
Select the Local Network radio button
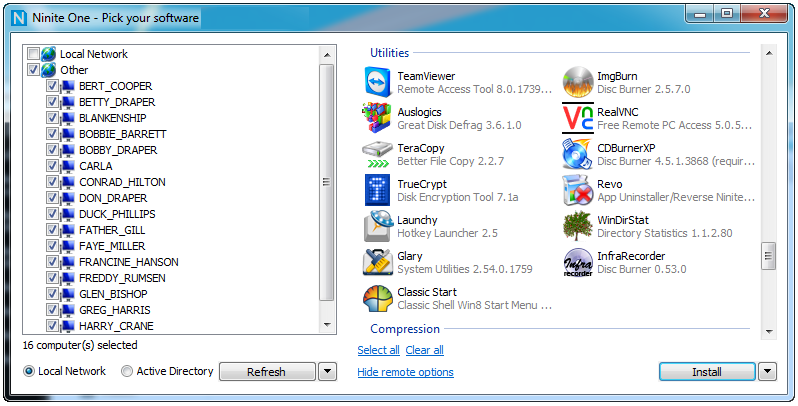tap(29, 371)
